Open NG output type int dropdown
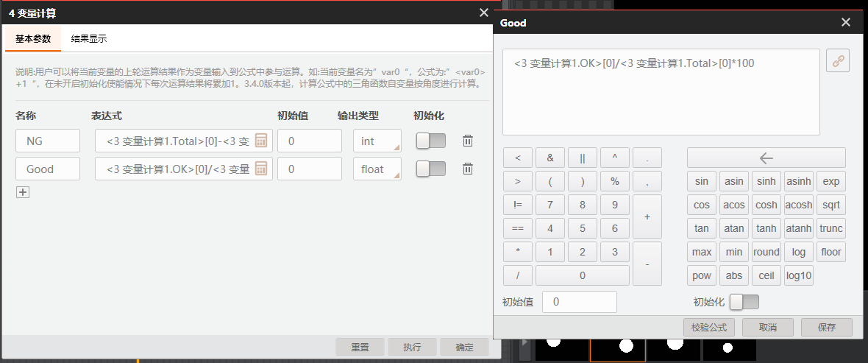Viewport: 868px width, 363px height. 377,141
